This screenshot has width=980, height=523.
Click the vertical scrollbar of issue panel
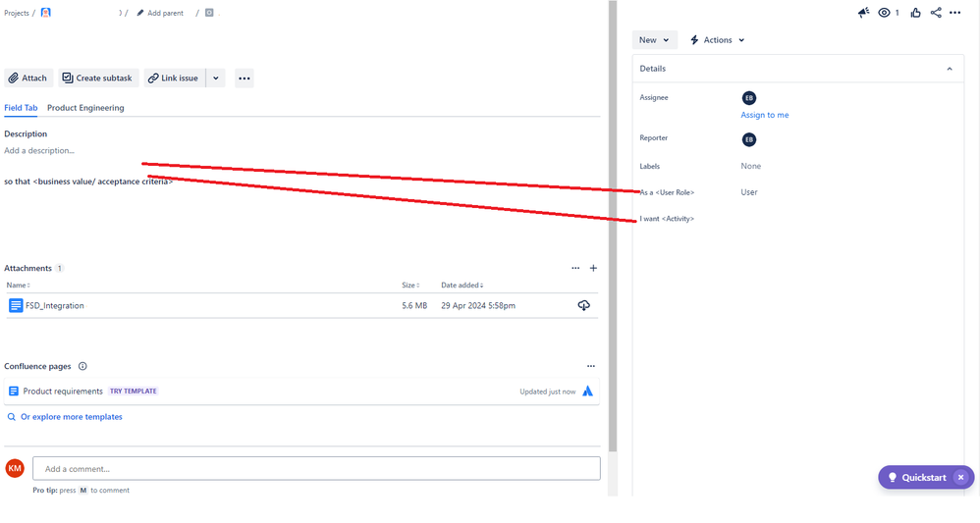pyautogui.click(x=613, y=225)
